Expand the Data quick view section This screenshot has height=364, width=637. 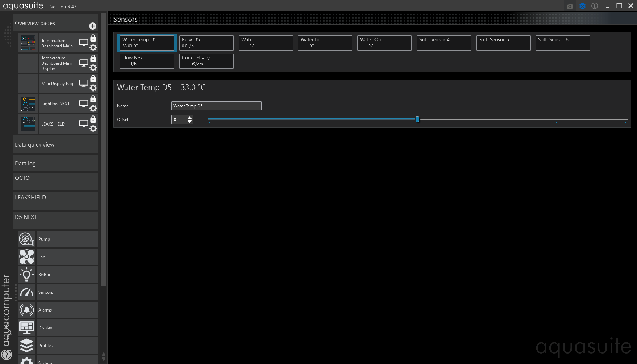coord(55,144)
